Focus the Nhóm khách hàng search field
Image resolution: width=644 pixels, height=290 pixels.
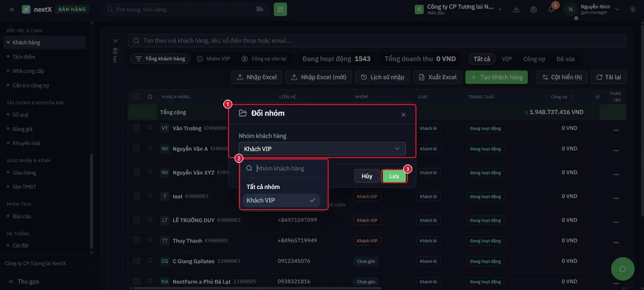click(x=284, y=168)
